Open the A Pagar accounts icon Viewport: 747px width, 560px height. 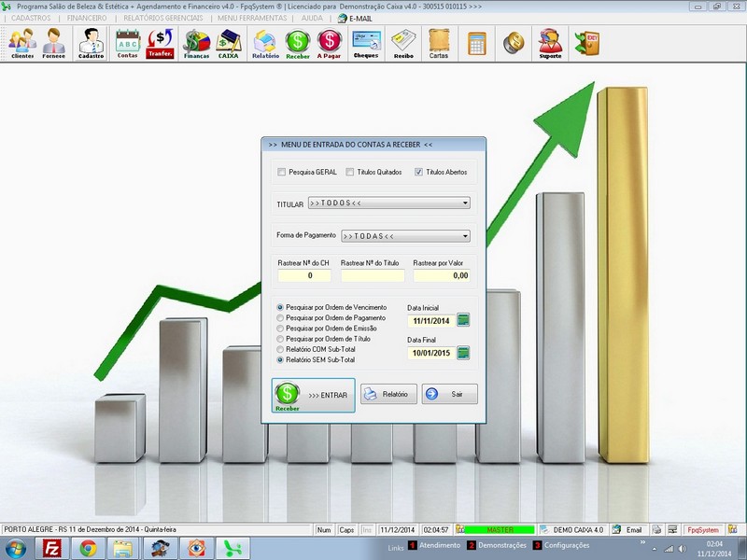329,43
